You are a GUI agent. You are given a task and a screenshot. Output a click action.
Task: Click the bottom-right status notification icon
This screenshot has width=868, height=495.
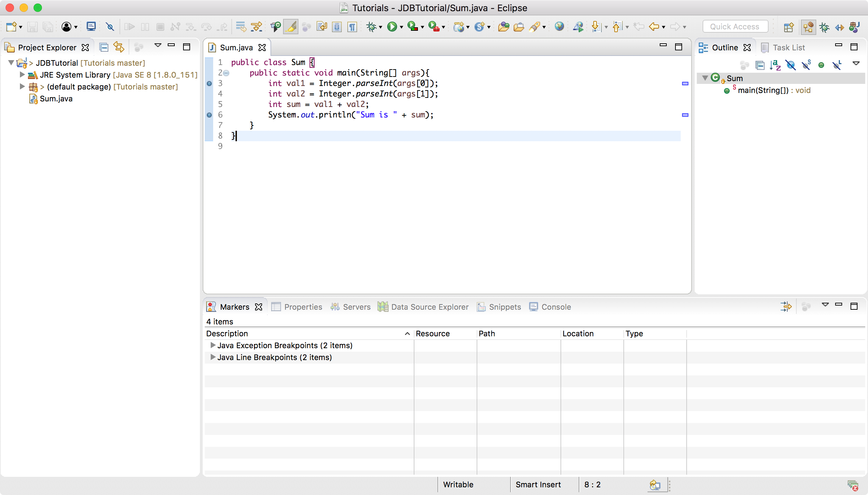[853, 486]
